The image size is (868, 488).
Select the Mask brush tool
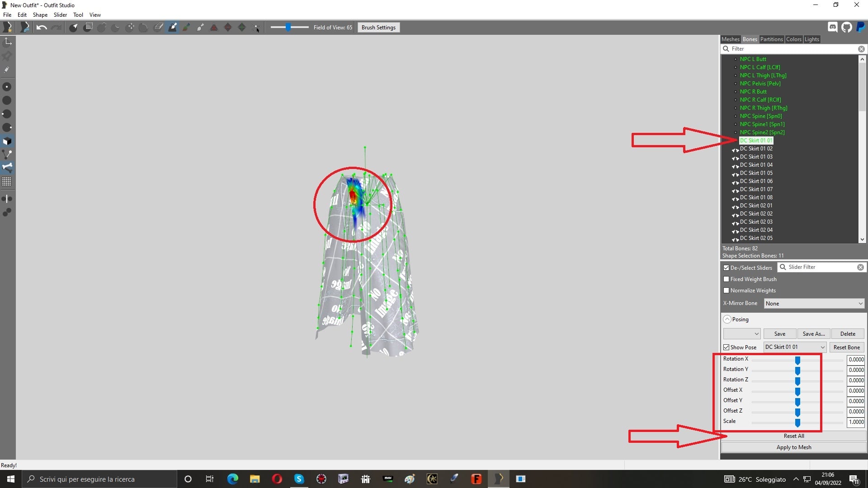pyautogui.click(x=88, y=28)
